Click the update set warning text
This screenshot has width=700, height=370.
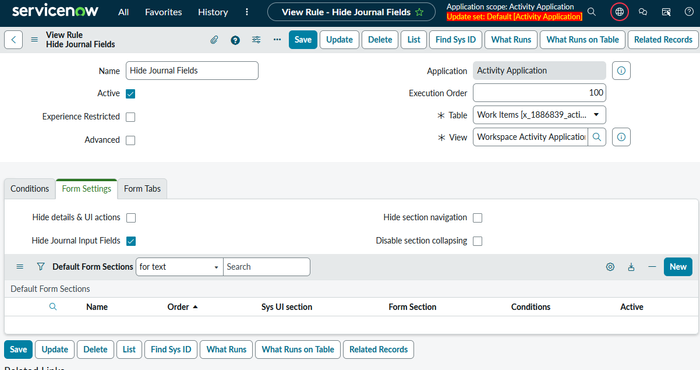click(514, 17)
